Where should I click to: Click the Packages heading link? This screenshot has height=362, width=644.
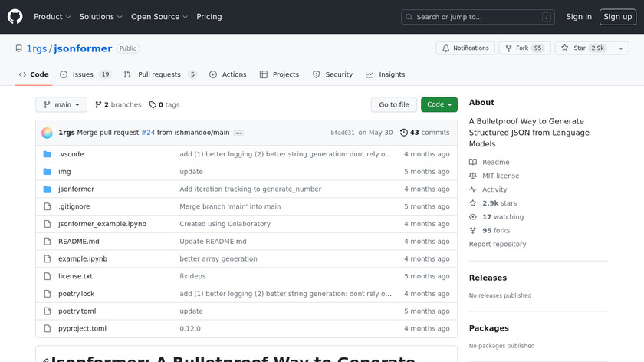pos(489,328)
